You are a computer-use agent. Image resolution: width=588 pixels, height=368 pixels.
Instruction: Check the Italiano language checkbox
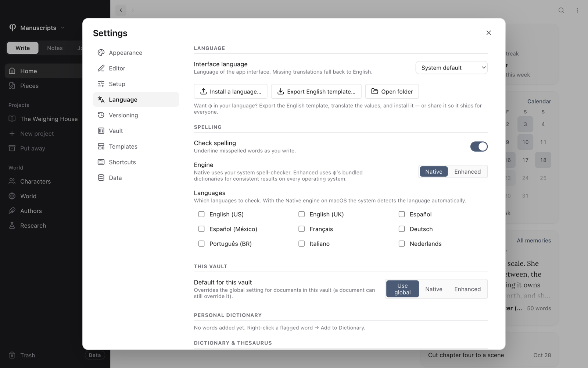(301, 244)
